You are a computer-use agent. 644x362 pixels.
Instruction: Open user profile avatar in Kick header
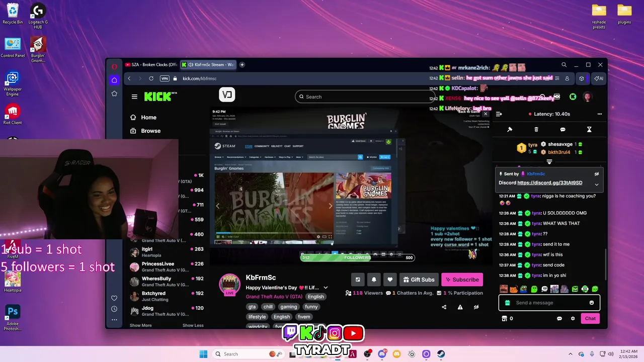[587, 97]
